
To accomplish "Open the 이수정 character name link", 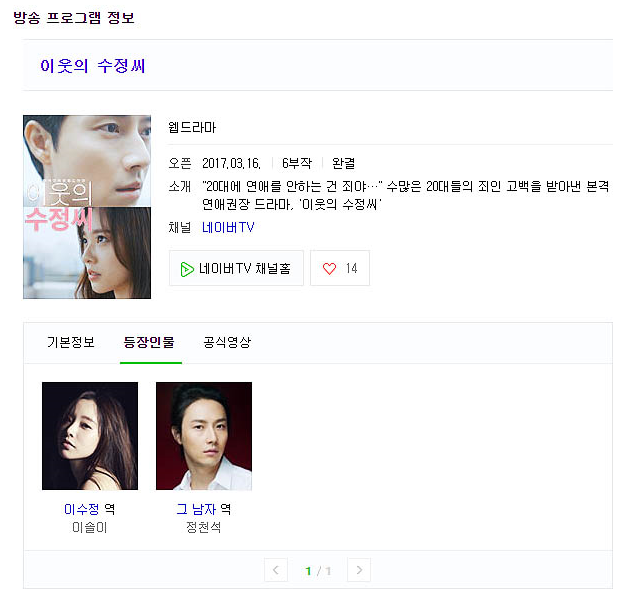I will (x=81, y=509).
